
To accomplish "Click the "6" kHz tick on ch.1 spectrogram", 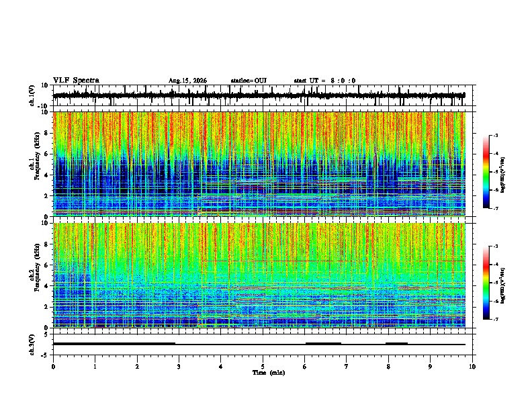I will [x=46, y=154].
